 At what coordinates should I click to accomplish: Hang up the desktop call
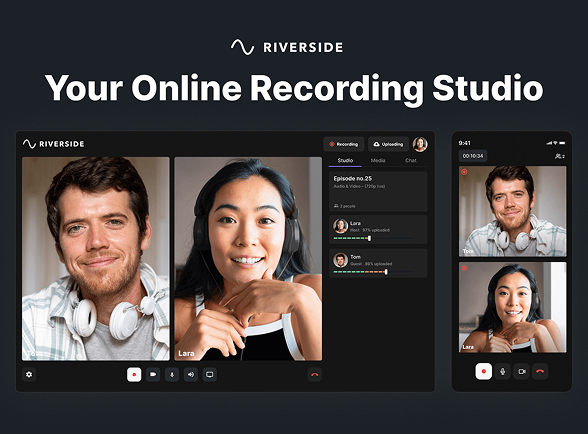(315, 374)
